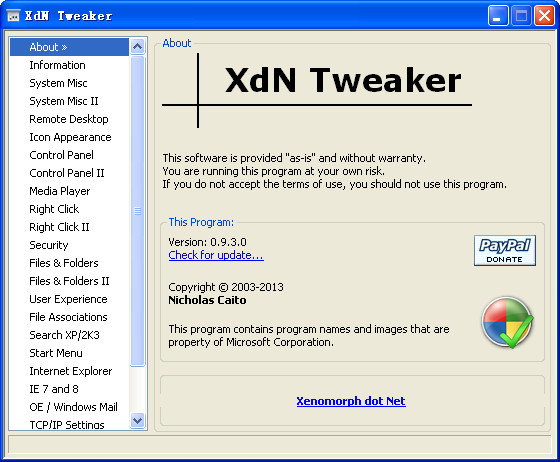Open Media Player tweaks
Screen dimensions: 560x462
[69, 191]
